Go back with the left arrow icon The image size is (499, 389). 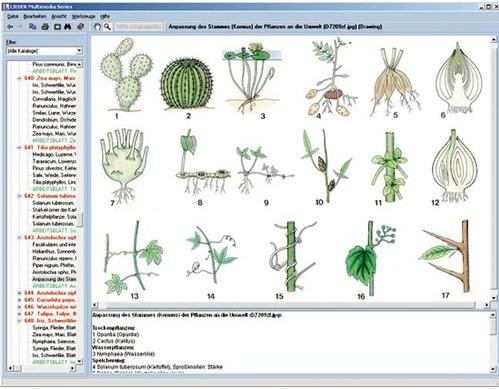pyautogui.click(x=10, y=27)
